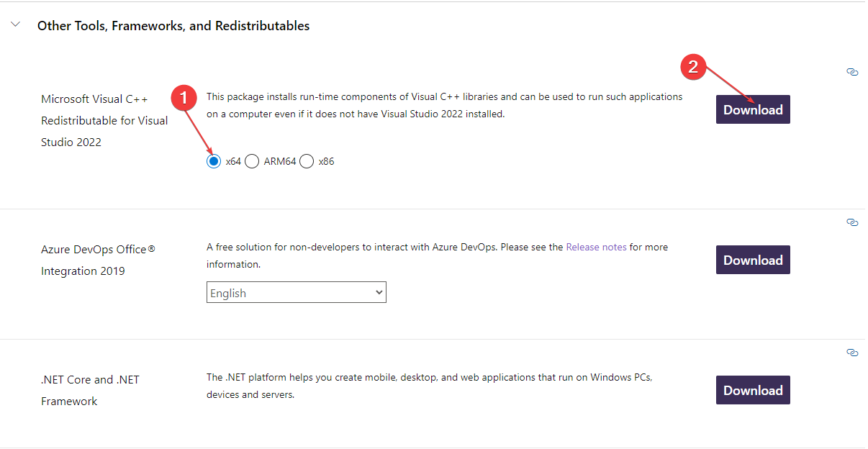Click the red step 2 annotation marker
868x449 pixels.
tap(693, 67)
